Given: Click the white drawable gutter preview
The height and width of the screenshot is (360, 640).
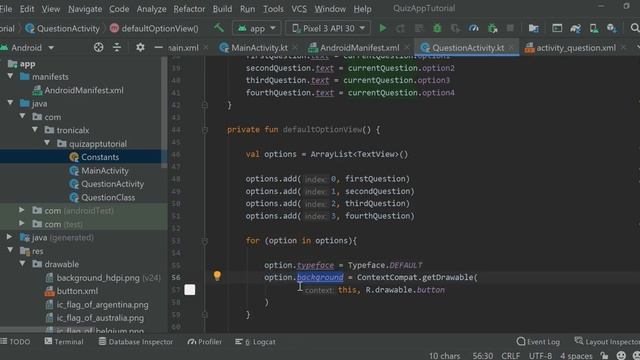Looking at the screenshot, I should click(190, 290).
